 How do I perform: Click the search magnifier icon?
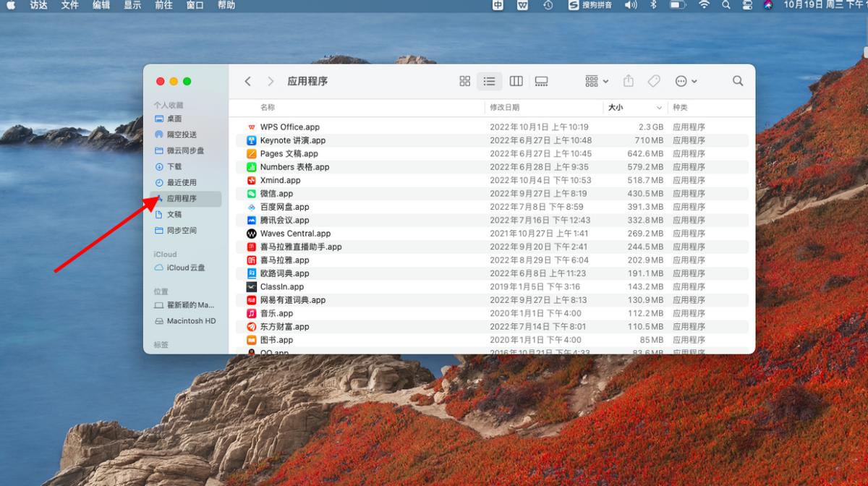click(x=737, y=81)
